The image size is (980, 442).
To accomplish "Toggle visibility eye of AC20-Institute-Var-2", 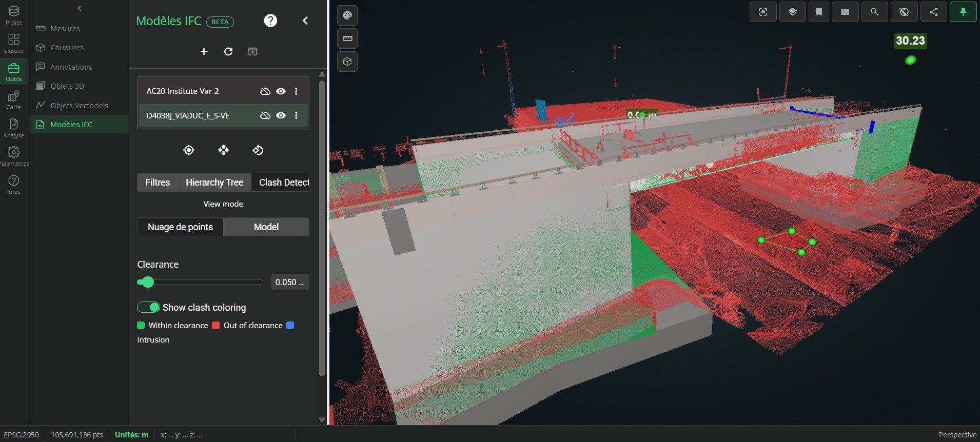I will click(x=281, y=91).
